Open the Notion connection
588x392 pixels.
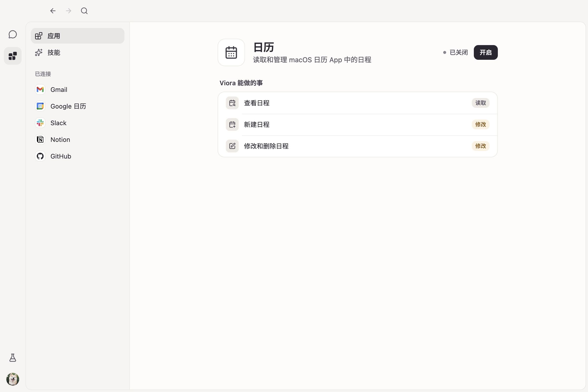click(77, 139)
